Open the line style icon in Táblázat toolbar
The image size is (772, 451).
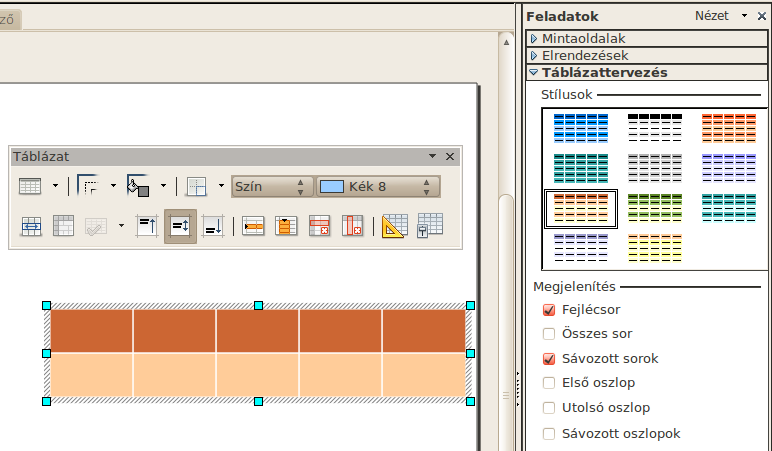(89, 186)
